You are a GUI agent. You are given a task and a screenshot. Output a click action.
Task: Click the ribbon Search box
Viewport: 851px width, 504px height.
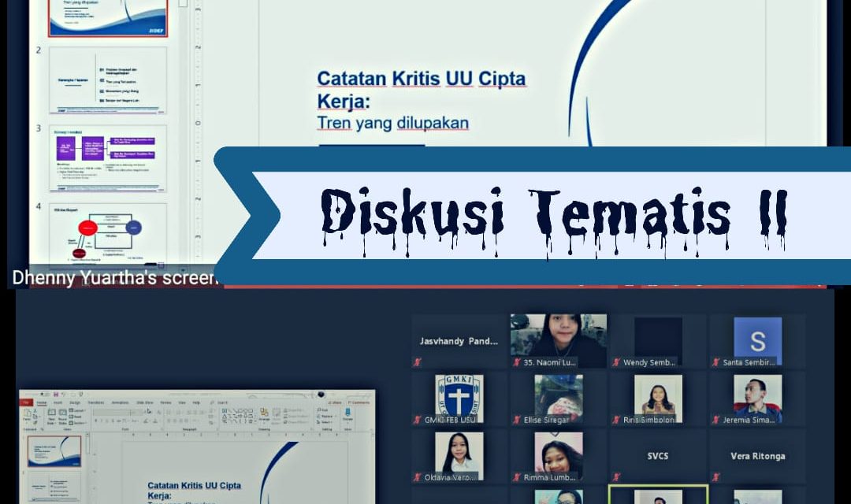(x=219, y=402)
